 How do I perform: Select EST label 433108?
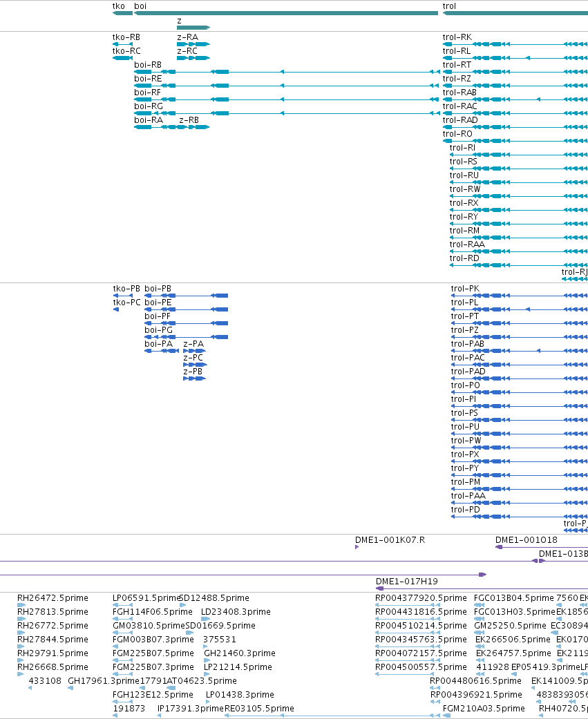[x=45, y=680]
